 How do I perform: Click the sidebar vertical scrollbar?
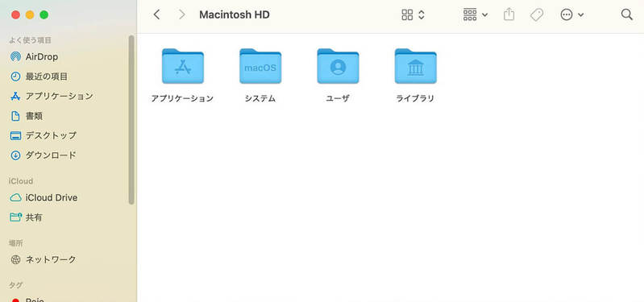(x=131, y=119)
